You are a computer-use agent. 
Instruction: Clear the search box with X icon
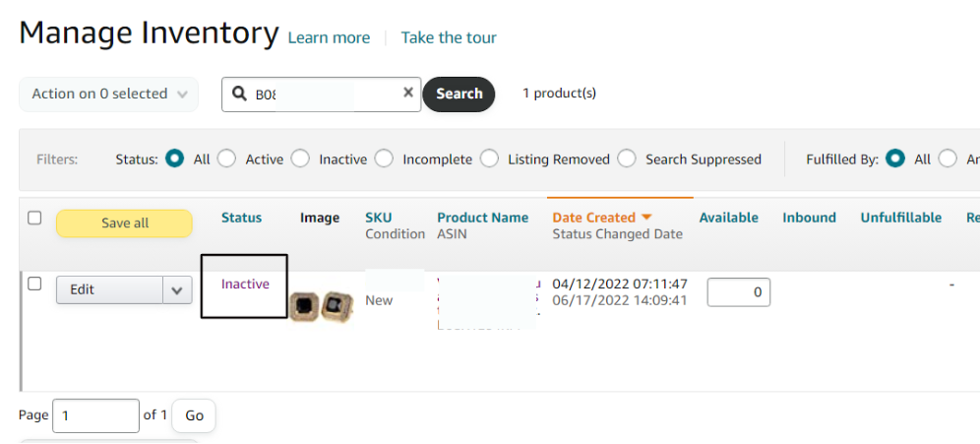point(408,93)
